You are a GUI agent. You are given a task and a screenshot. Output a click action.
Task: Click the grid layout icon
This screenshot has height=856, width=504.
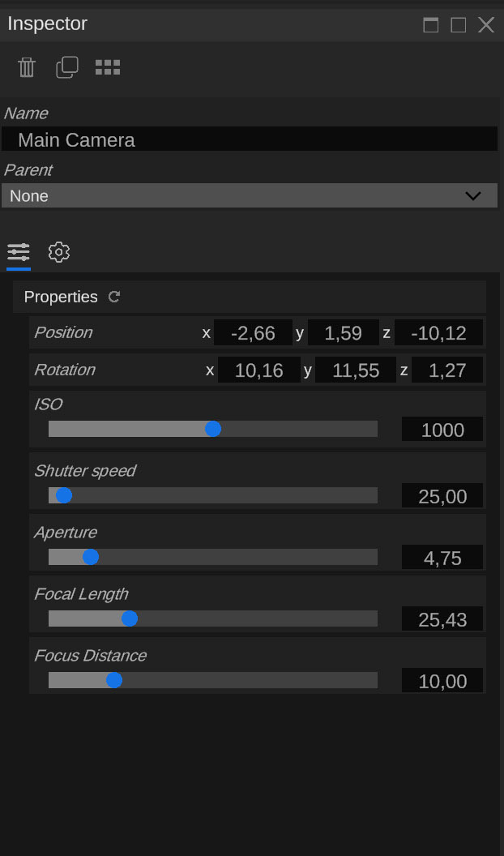pos(108,67)
